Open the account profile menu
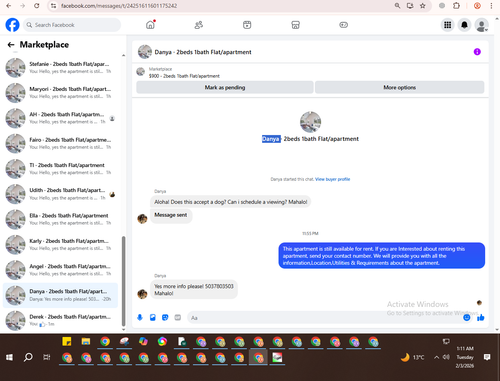Viewport: 500px width, 381px height. [x=481, y=25]
